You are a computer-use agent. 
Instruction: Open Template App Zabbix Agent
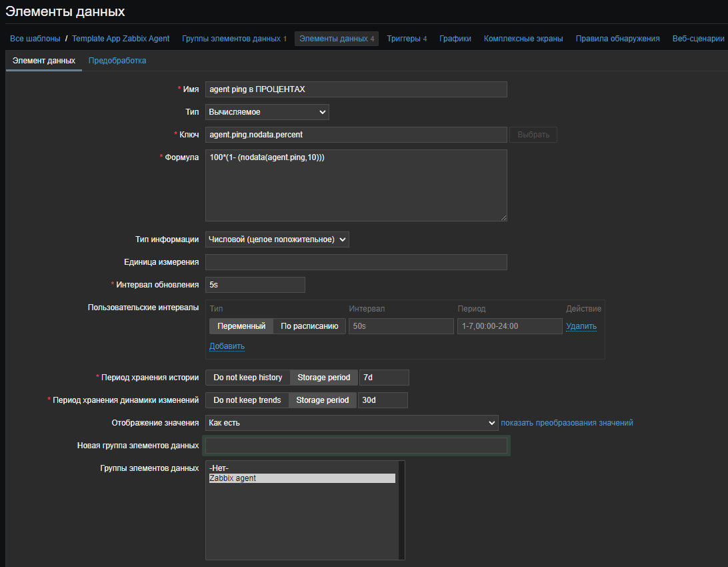[121, 38]
